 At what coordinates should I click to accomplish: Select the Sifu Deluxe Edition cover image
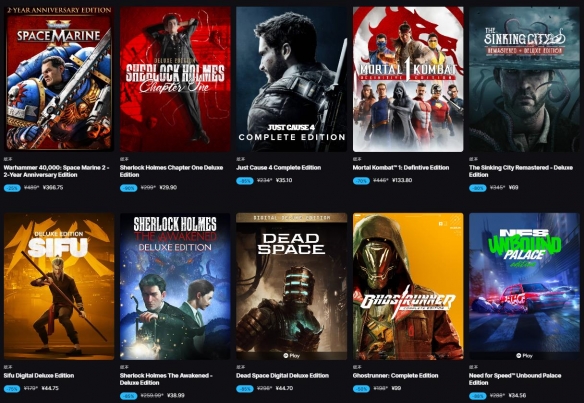[59, 286]
